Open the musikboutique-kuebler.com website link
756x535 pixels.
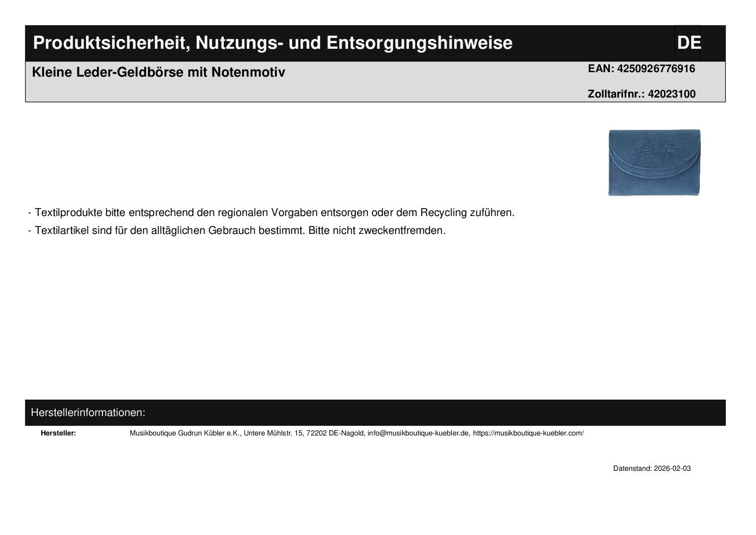[528, 433]
